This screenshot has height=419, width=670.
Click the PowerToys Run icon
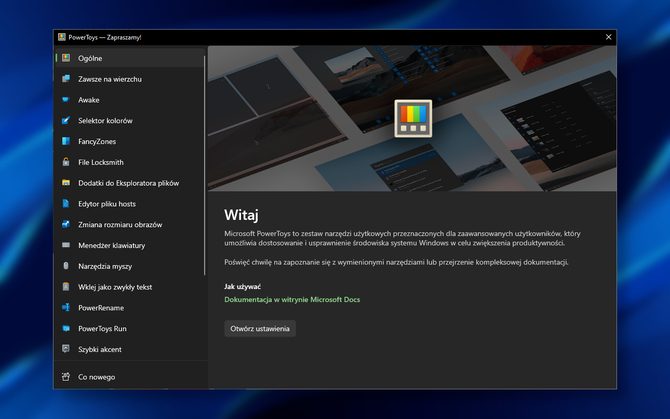coord(66,328)
